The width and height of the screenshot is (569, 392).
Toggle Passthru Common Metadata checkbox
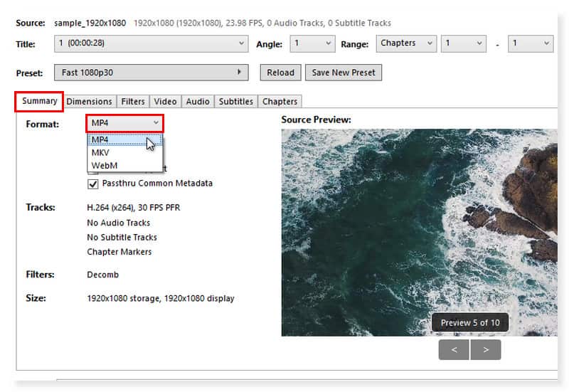coord(92,184)
